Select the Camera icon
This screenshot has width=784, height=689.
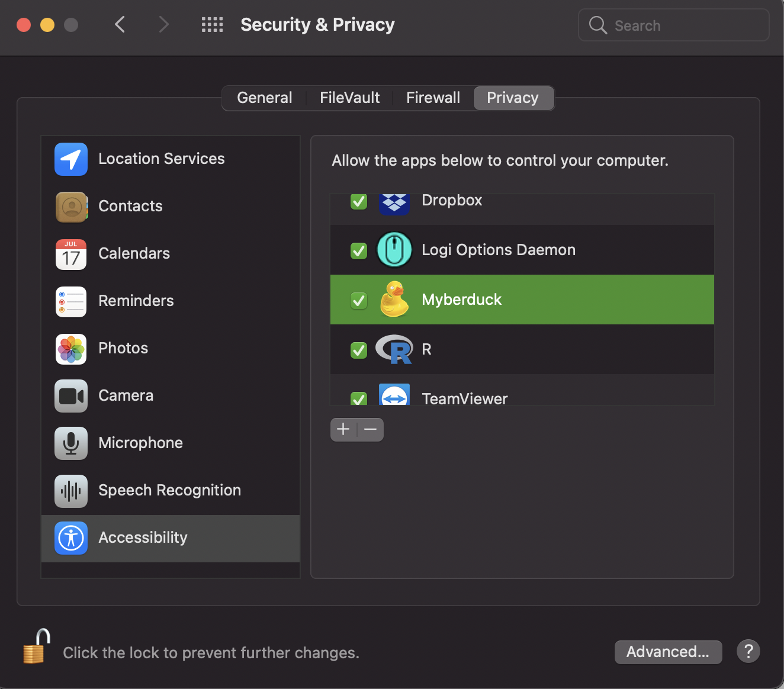[x=70, y=396]
